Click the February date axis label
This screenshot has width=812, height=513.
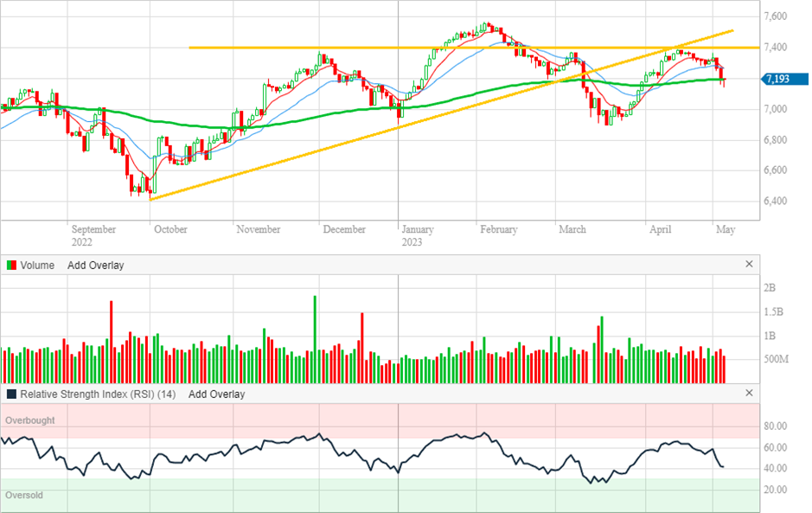point(498,229)
